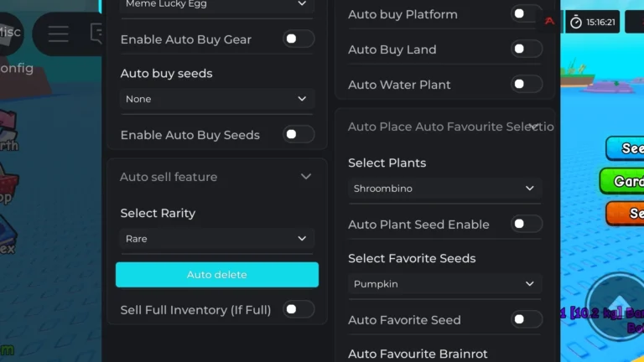Viewport: 644px width, 362px height.
Task: Collapse Auto Place Auto Favourite Selection section
Action: [x=534, y=127]
